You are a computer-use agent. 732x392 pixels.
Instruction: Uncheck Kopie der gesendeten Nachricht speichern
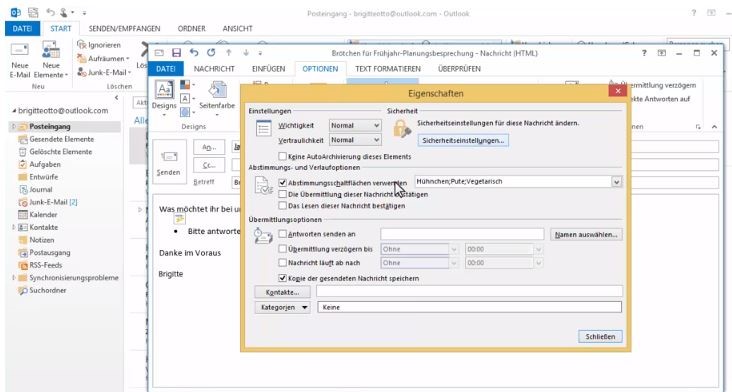click(282, 278)
